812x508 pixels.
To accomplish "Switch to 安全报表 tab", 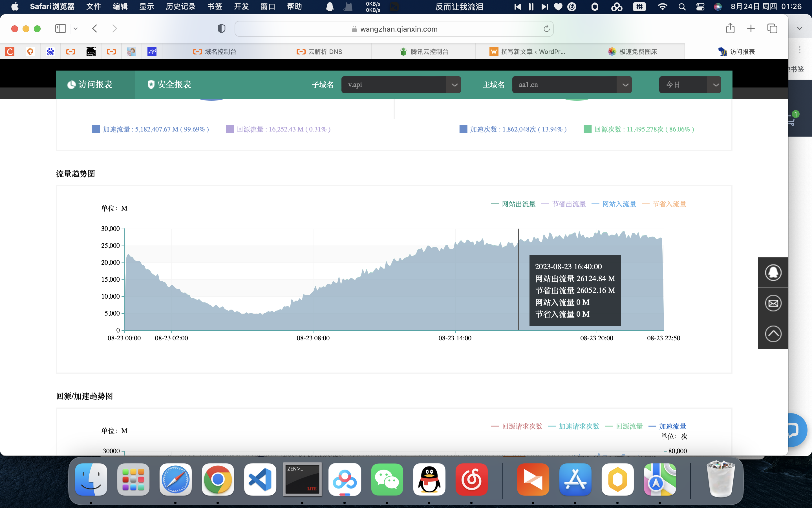I will 169,85.
